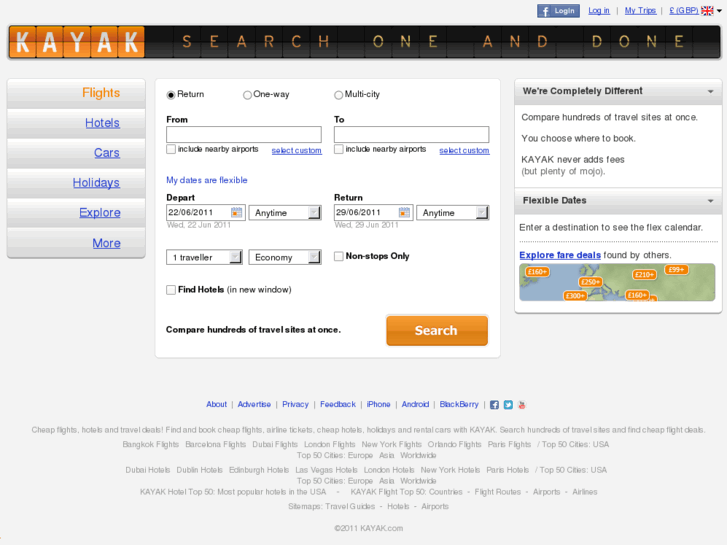Open the 1 traveller dropdown
Screen dimensions: 727x545
click(204, 257)
